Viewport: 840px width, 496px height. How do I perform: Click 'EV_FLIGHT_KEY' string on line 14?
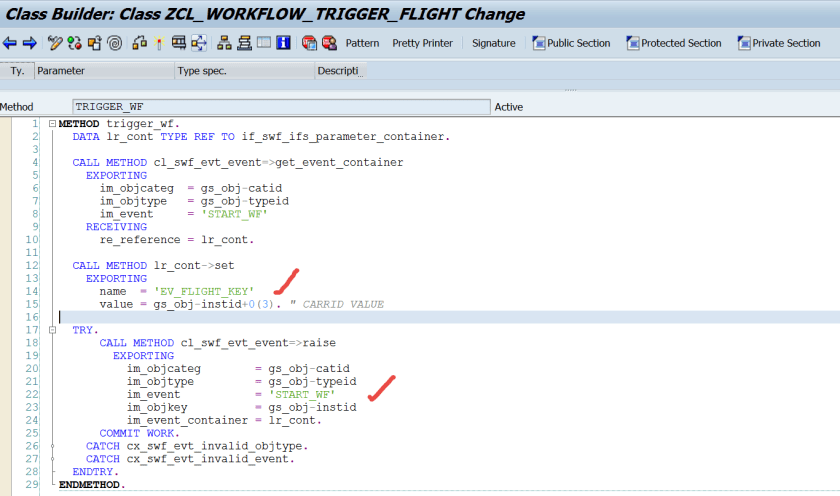[204, 291]
